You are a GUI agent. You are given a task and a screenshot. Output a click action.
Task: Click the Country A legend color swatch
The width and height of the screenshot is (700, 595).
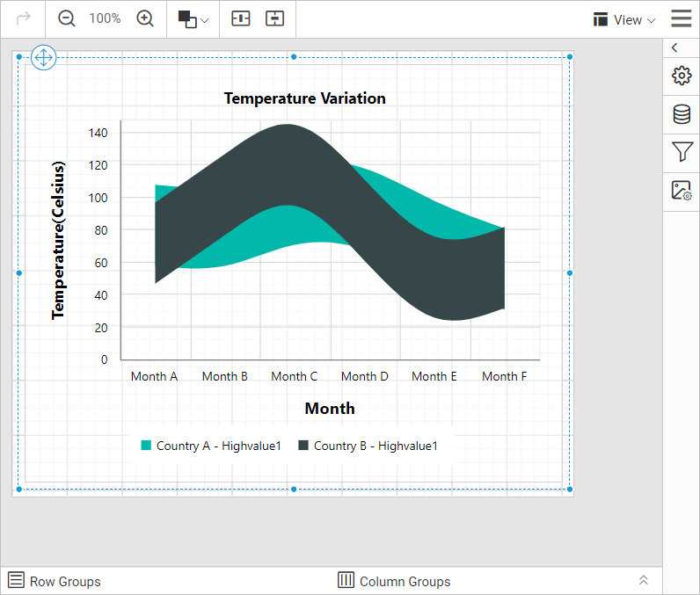coord(146,445)
